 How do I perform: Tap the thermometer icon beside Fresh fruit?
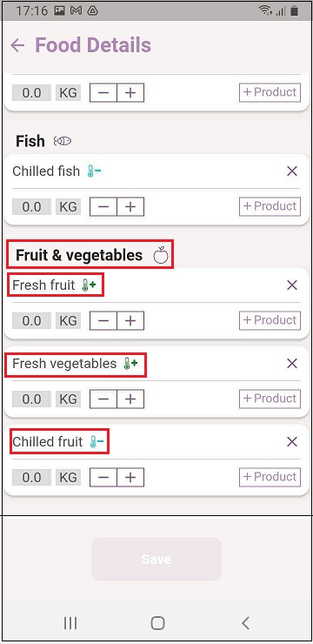89,285
